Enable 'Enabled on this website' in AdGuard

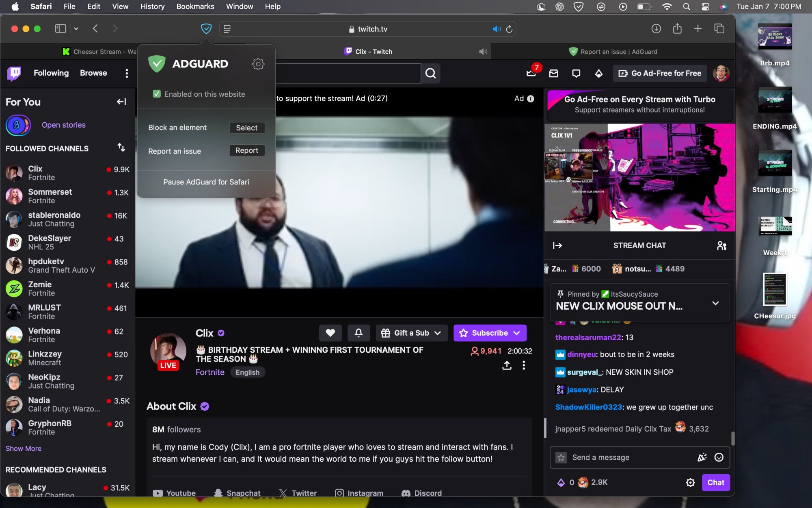(x=157, y=94)
